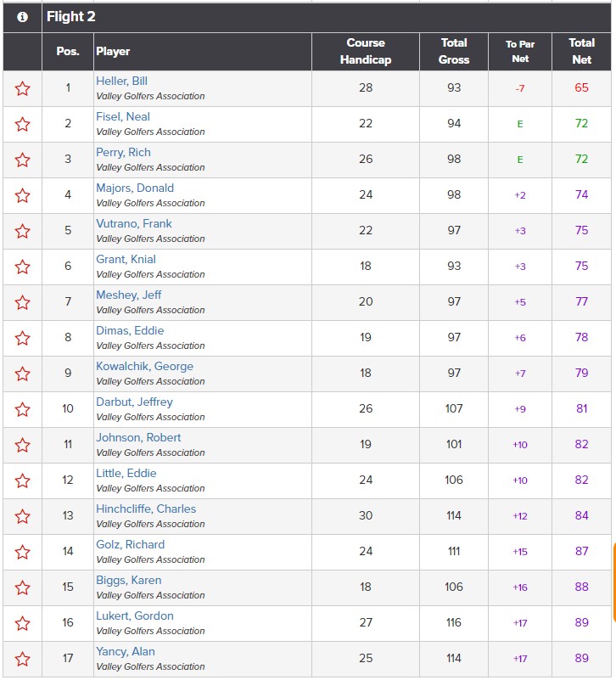
Task: Star Jeff Meshey's row
Action: [x=23, y=302]
